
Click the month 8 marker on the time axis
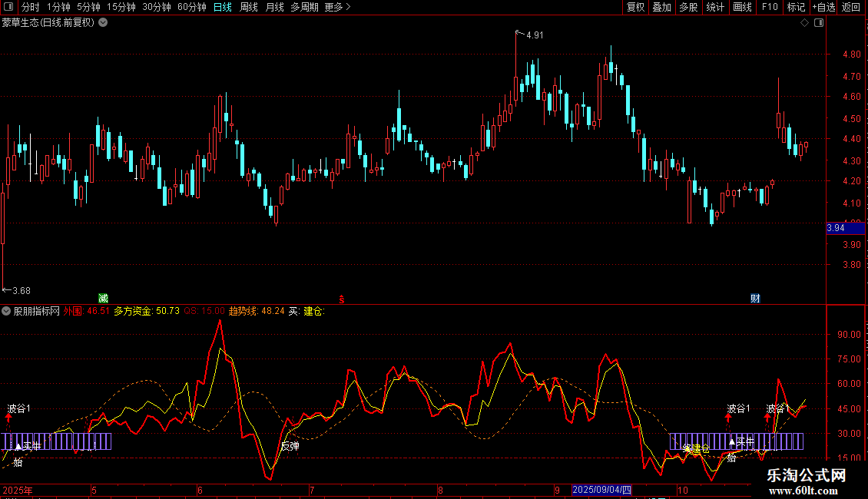(x=440, y=490)
